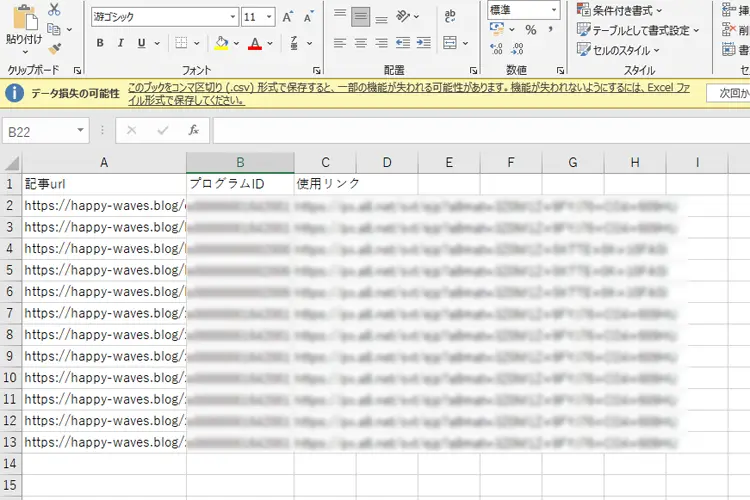Toggle bold formatting
750x500 pixels.
tap(100, 43)
